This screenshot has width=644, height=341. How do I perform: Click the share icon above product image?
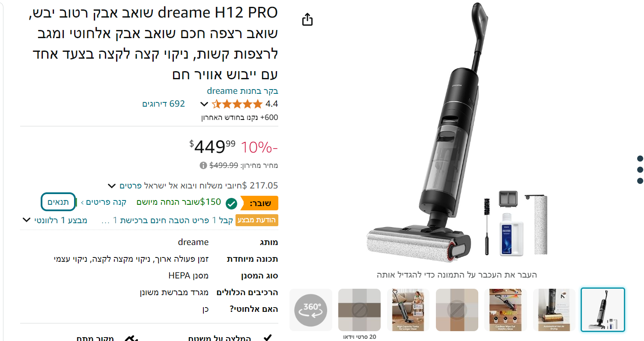307,19
